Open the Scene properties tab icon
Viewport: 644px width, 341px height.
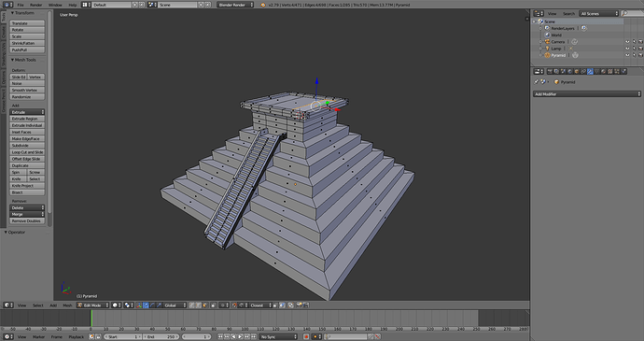coord(563,72)
